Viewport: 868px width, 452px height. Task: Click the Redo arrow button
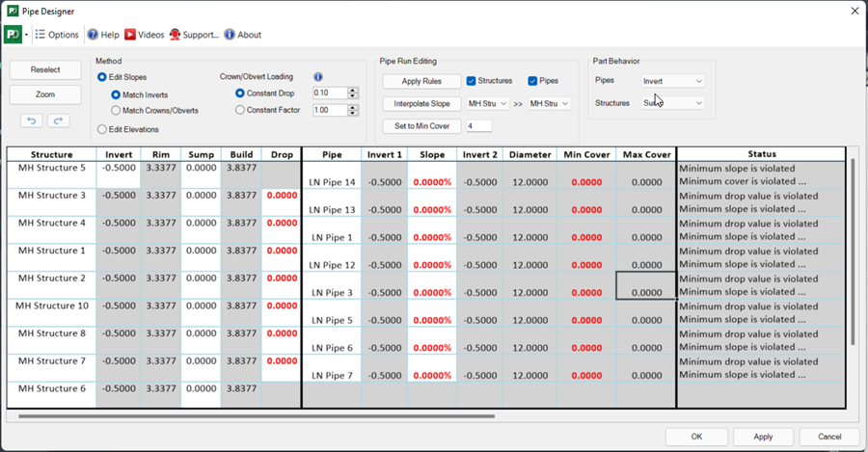pyautogui.click(x=58, y=120)
